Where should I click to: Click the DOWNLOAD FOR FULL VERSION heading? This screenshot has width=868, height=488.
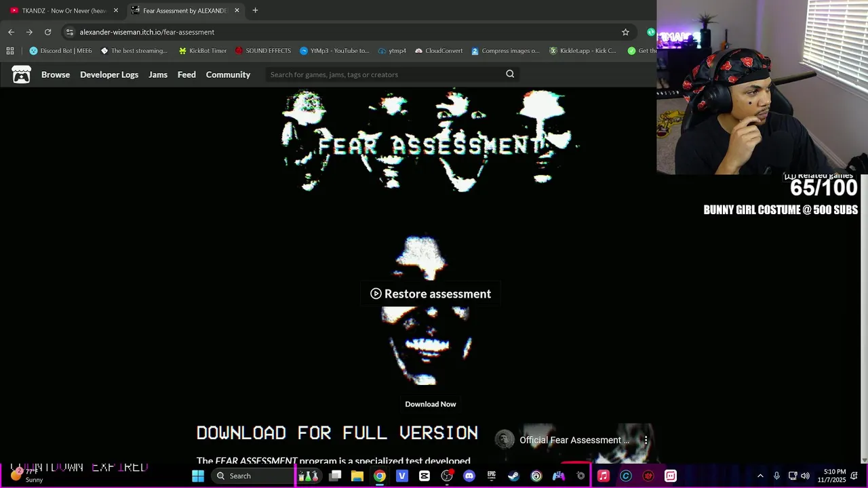coord(337,432)
